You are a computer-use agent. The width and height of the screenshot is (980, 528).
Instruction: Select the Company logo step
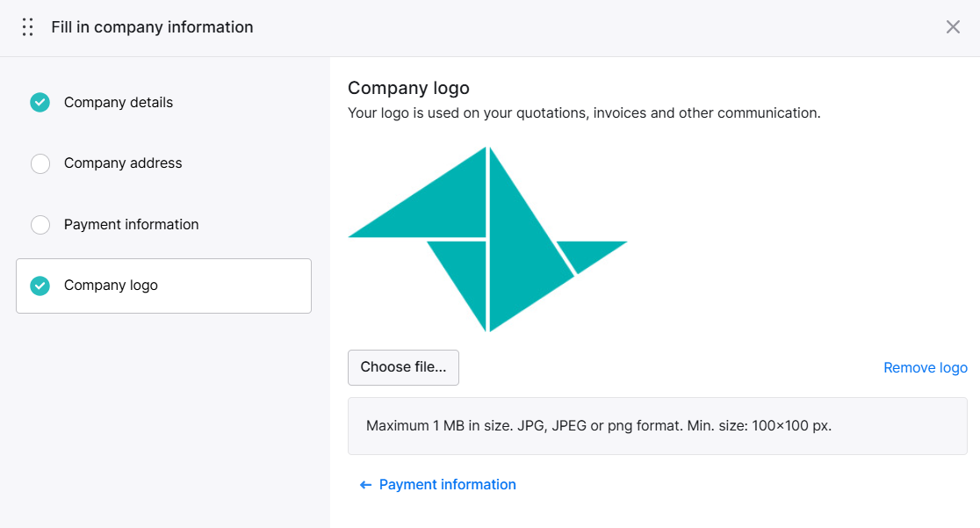163,286
